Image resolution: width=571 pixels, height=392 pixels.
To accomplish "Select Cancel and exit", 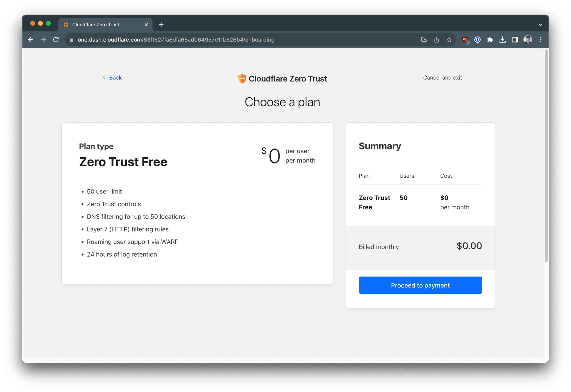I will click(x=442, y=77).
